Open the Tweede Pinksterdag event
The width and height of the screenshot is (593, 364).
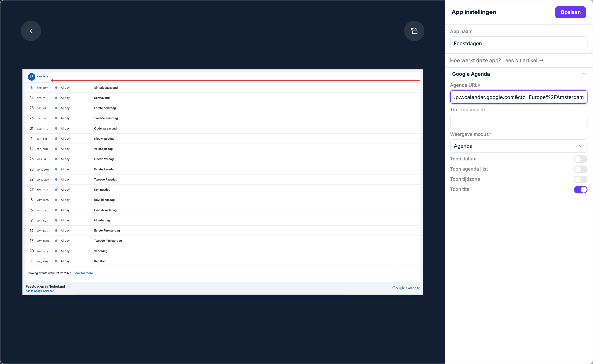[108, 240]
